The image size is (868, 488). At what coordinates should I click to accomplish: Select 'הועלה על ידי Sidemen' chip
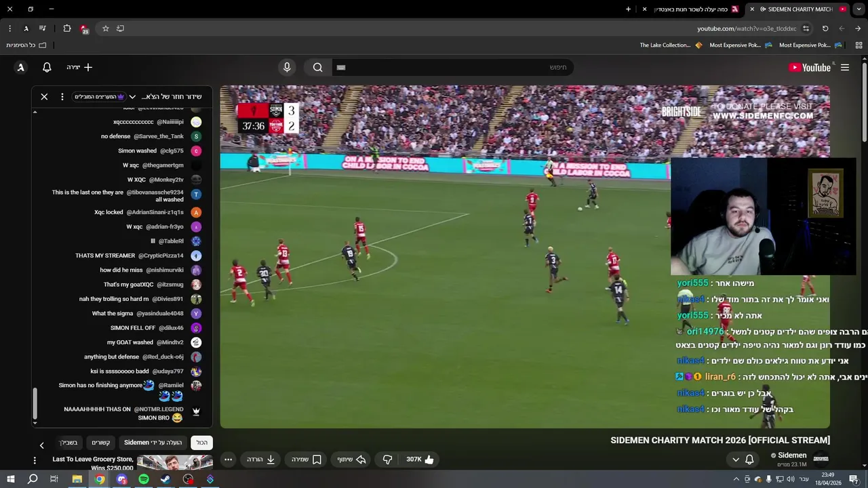pos(153,443)
